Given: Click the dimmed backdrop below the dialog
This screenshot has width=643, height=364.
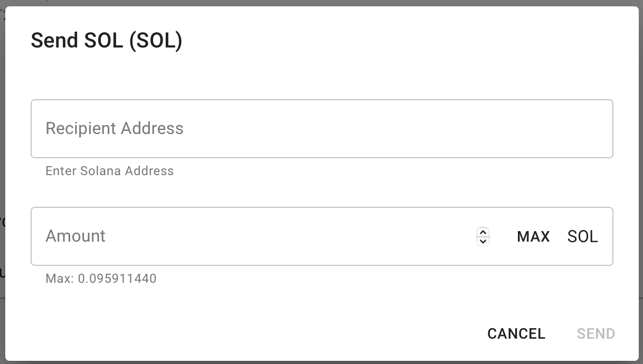Looking at the screenshot, I should (x=317, y=362).
